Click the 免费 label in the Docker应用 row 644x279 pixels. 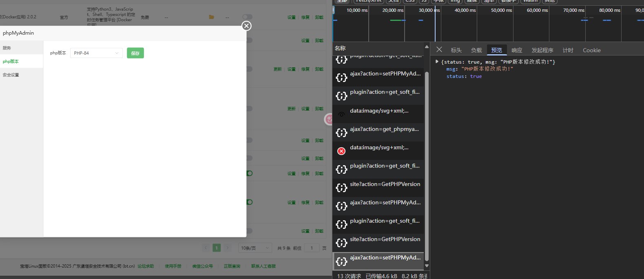click(x=145, y=18)
